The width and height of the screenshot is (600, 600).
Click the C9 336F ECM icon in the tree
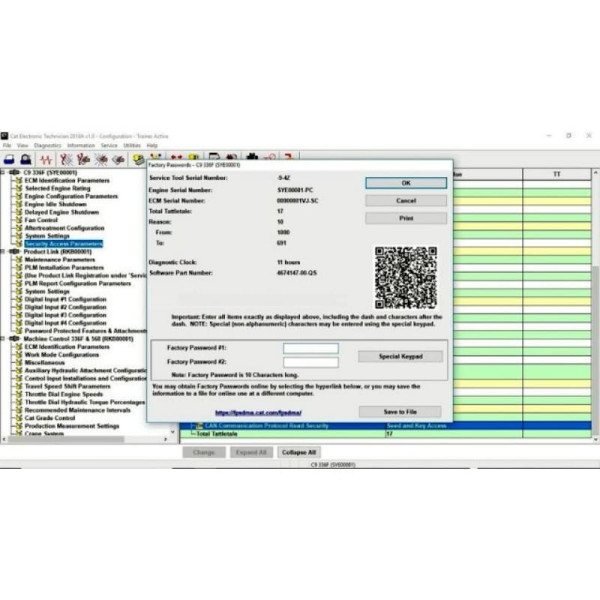click(16, 172)
